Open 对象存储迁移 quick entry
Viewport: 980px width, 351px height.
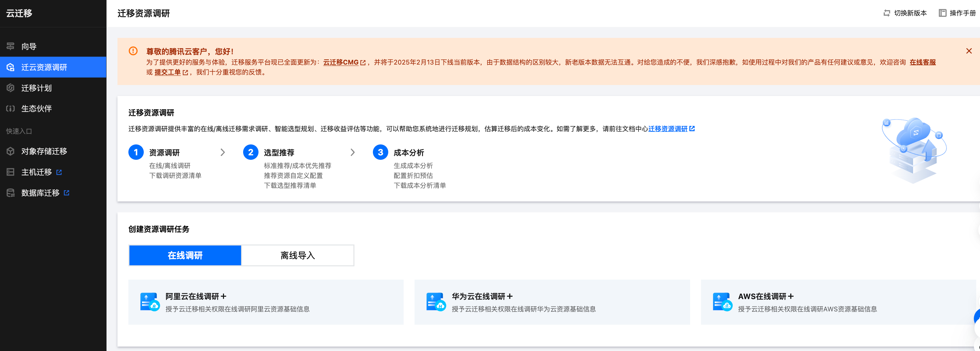coord(53,151)
